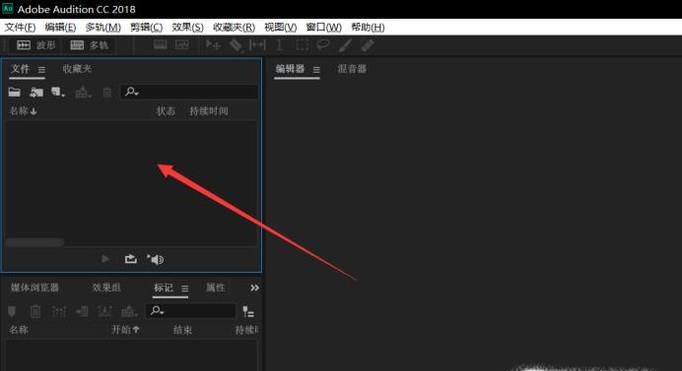Select the 编辑器 tab
This screenshot has height=371, width=682.
click(x=290, y=69)
